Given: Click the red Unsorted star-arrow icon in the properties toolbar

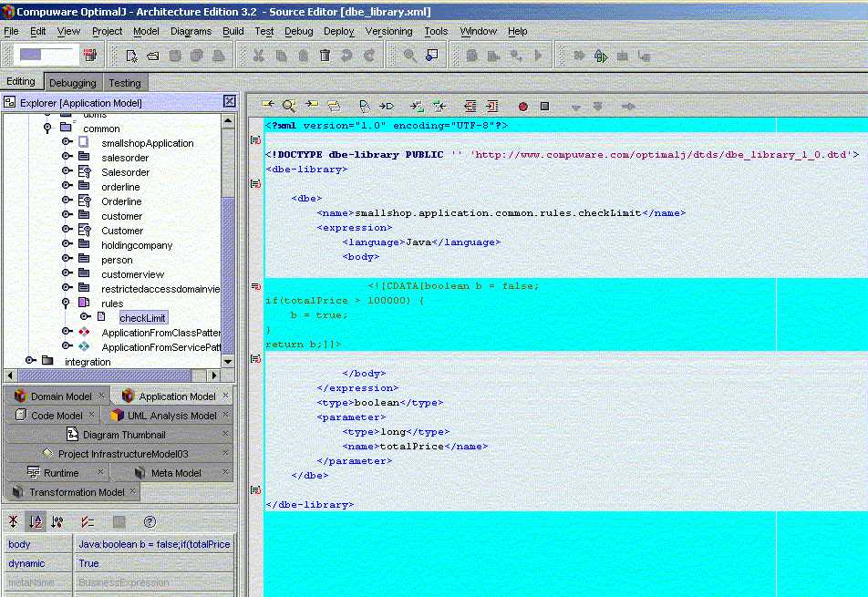Looking at the screenshot, I should [14, 521].
